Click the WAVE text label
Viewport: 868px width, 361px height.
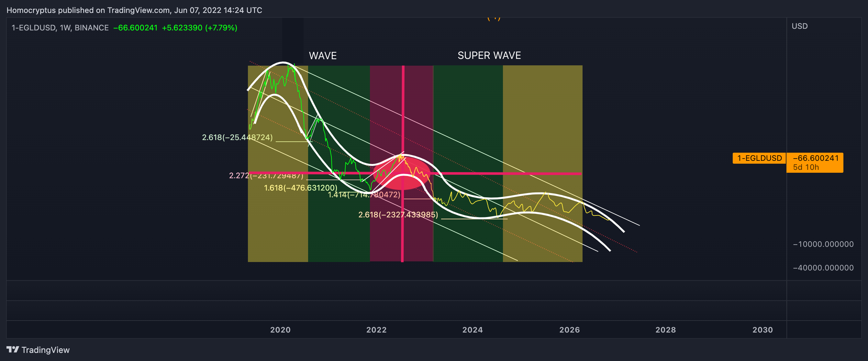click(323, 56)
